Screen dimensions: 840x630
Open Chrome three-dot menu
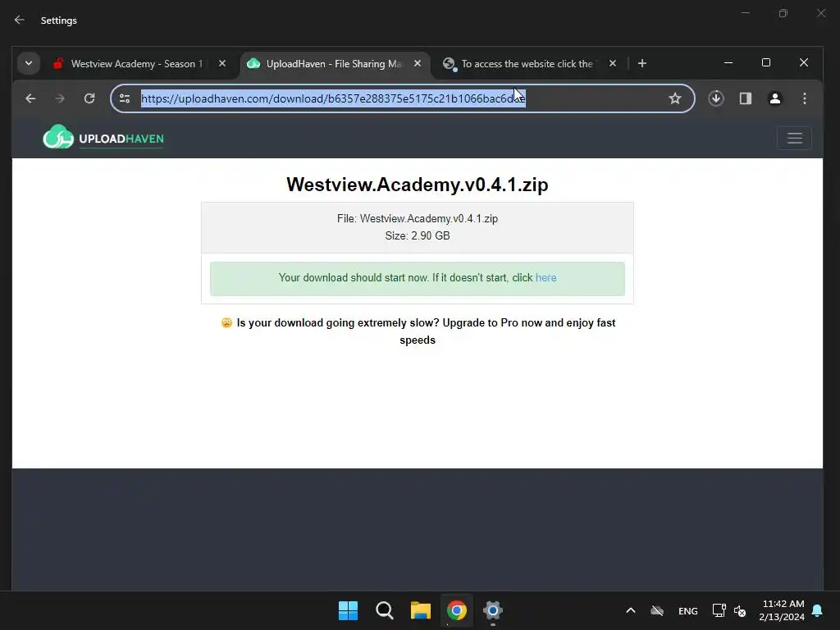click(x=804, y=98)
